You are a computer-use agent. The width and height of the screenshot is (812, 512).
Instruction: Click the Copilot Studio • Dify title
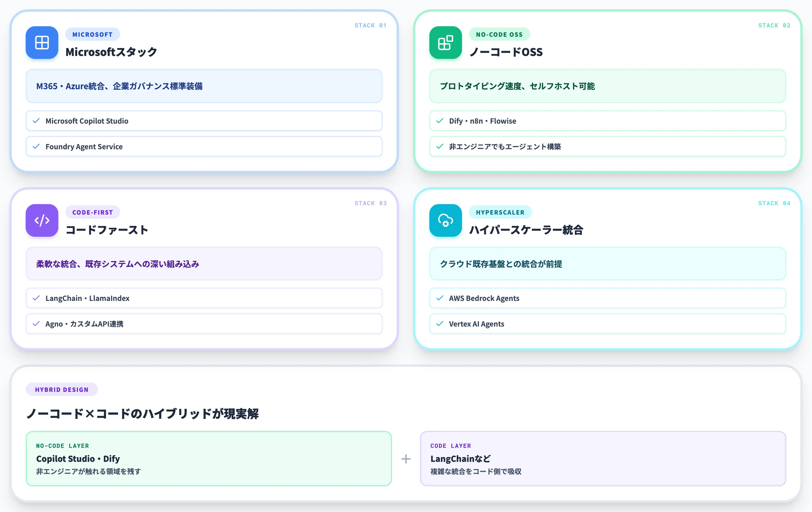78,459
